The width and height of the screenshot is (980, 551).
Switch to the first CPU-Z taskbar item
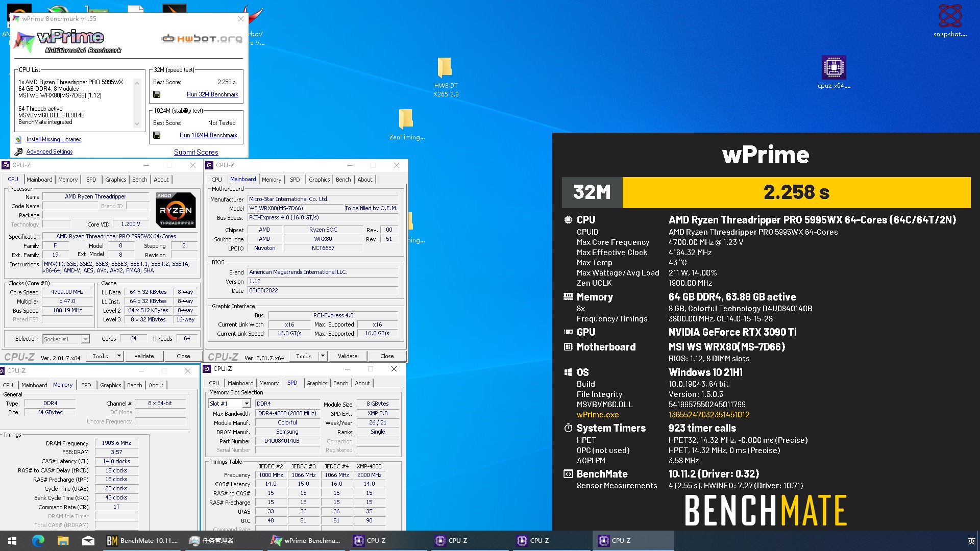click(x=388, y=541)
